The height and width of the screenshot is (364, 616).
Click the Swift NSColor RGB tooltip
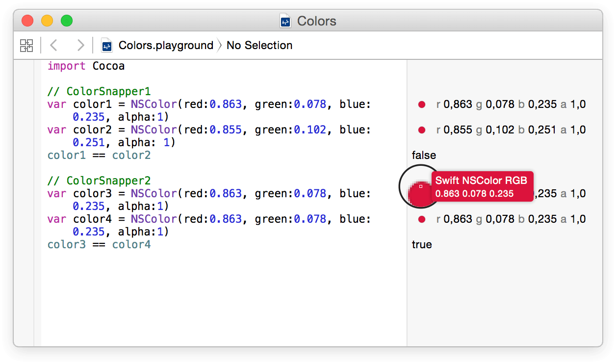click(482, 186)
